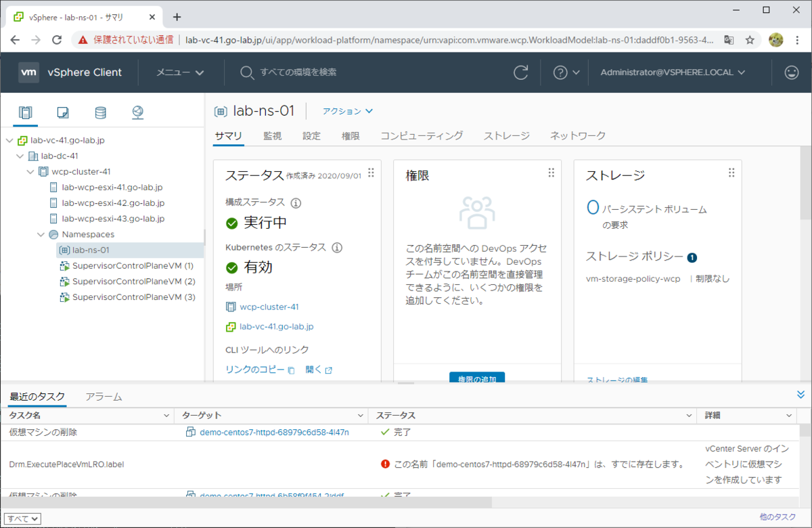The width and height of the screenshot is (812, 528).
Task: Open the アラーム tab in bottom panel
Action: (104, 396)
